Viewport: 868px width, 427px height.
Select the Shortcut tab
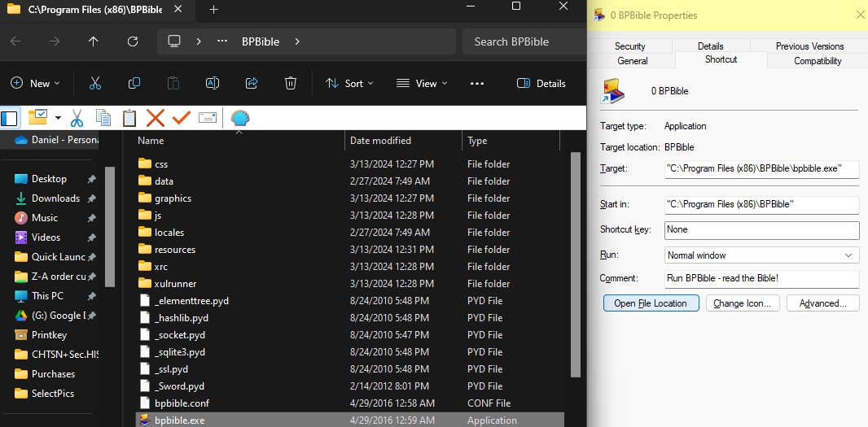[721, 59]
